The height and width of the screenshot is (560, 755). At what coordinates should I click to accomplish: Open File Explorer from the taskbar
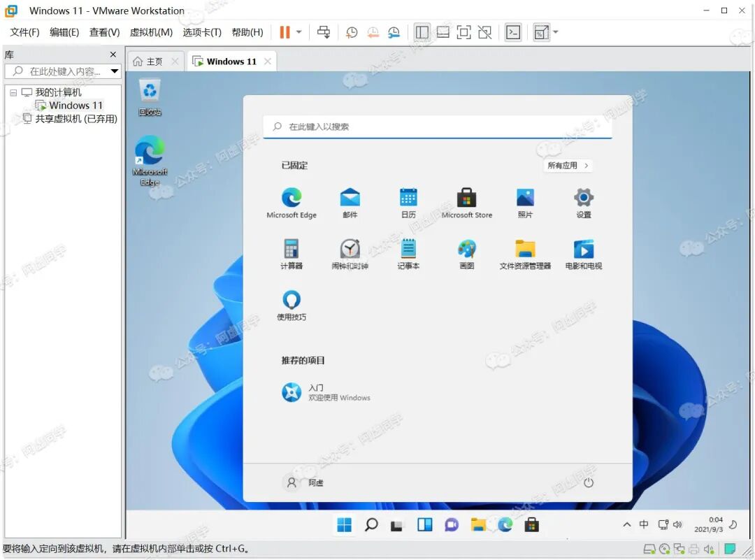click(478, 524)
